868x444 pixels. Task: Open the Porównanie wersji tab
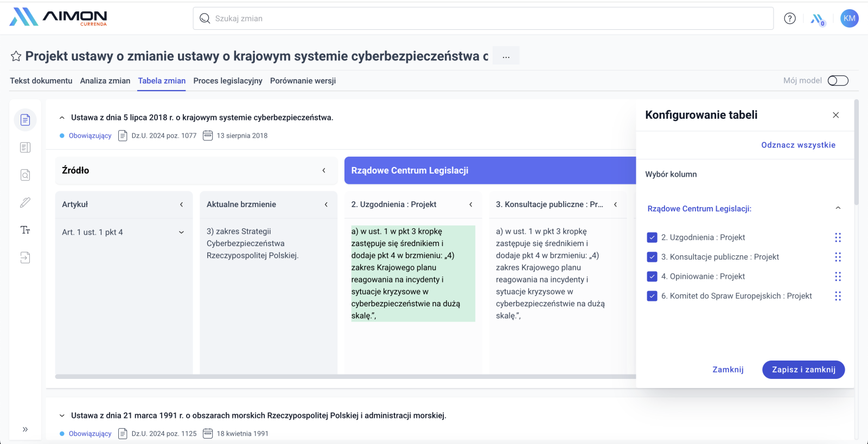[303, 81]
